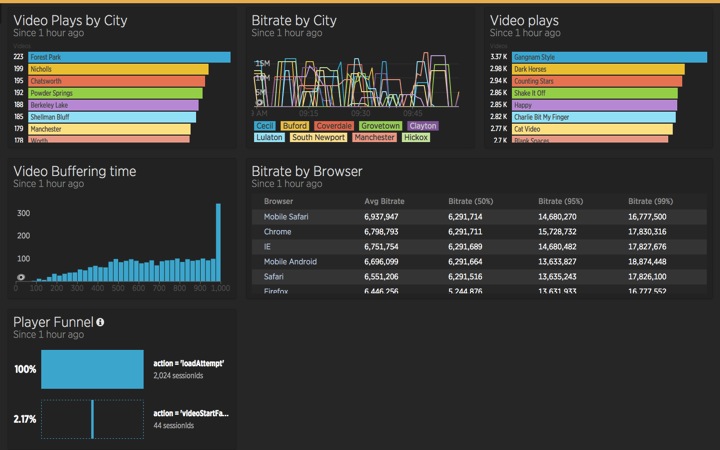Open the Bitrate by Browser title

(307, 171)
